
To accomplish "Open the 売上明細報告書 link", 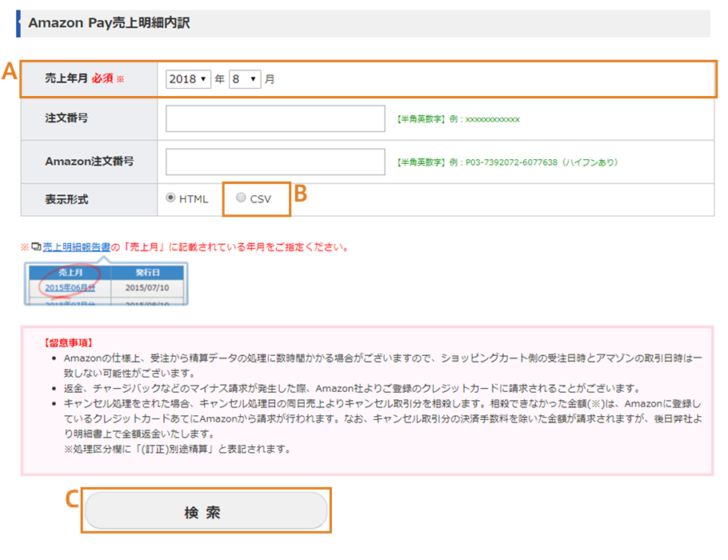I will point(77,247).
